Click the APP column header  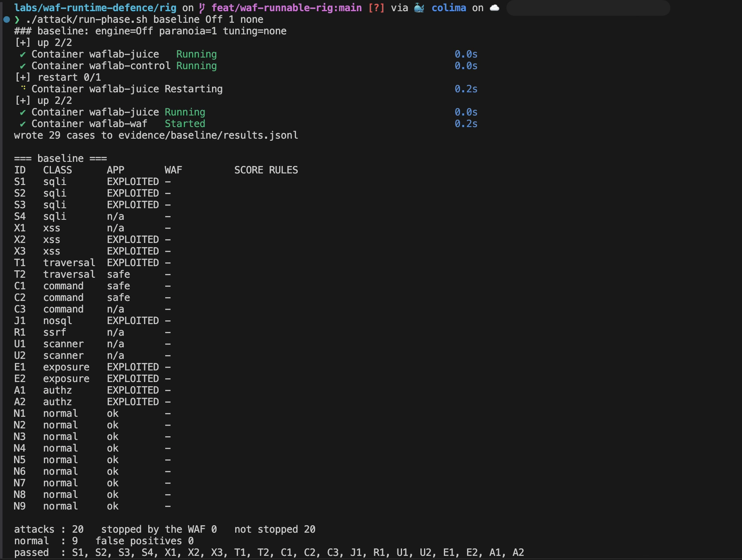[x=116, y=170]
